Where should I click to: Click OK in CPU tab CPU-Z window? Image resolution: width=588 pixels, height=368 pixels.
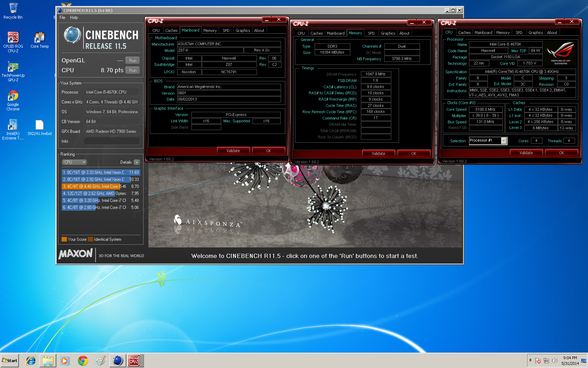[561, 153]
